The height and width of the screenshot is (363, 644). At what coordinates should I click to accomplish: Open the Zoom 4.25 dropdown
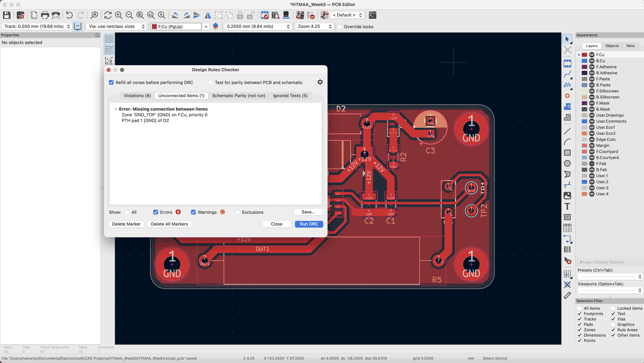315,27
